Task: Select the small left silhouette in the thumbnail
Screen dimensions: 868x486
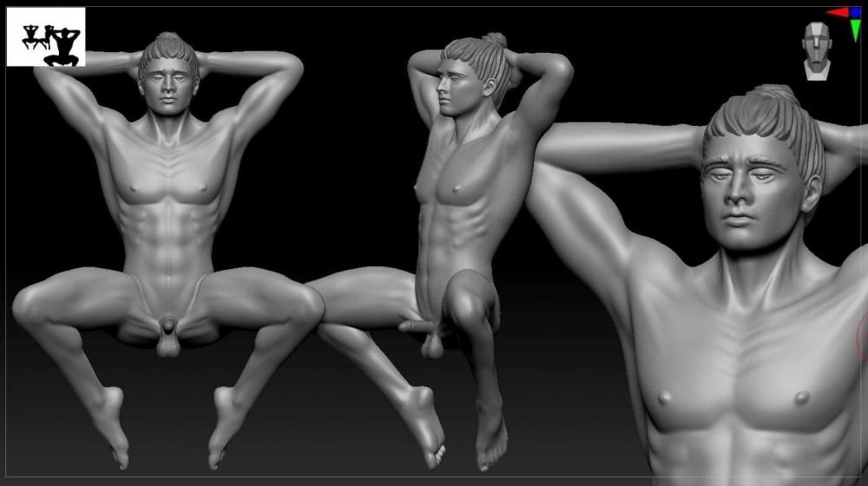Action: [32, 36]
